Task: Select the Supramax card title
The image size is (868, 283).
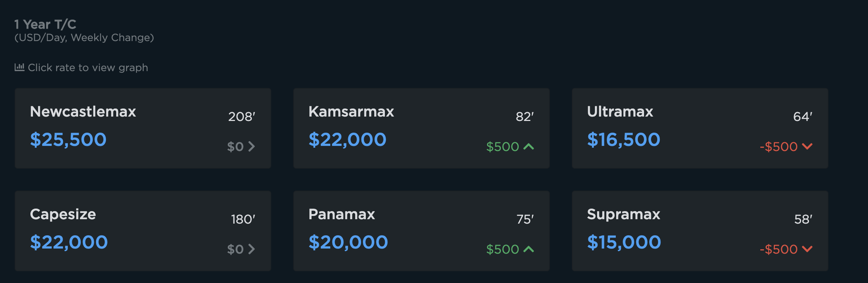Action: pos(624,214)
